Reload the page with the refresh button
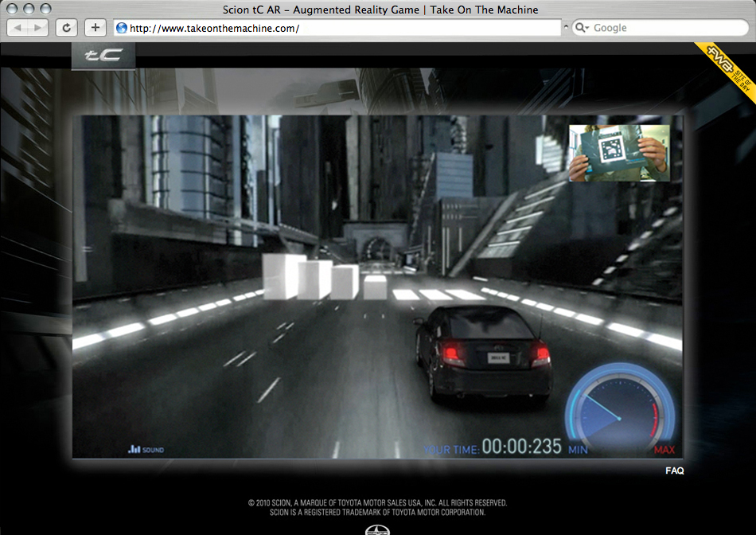 pos(66,28)
